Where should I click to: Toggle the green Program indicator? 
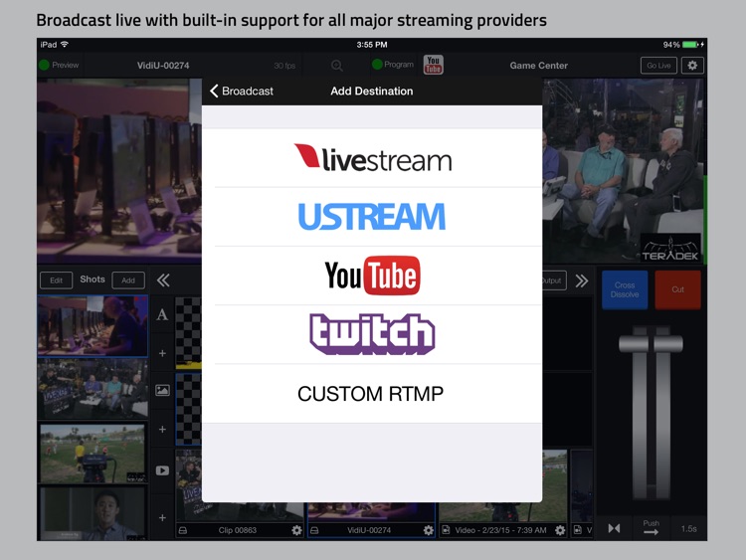point(377,65)
